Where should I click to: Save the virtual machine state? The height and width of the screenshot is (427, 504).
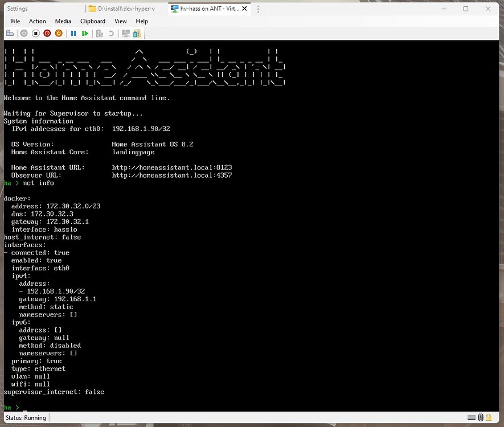58,34
